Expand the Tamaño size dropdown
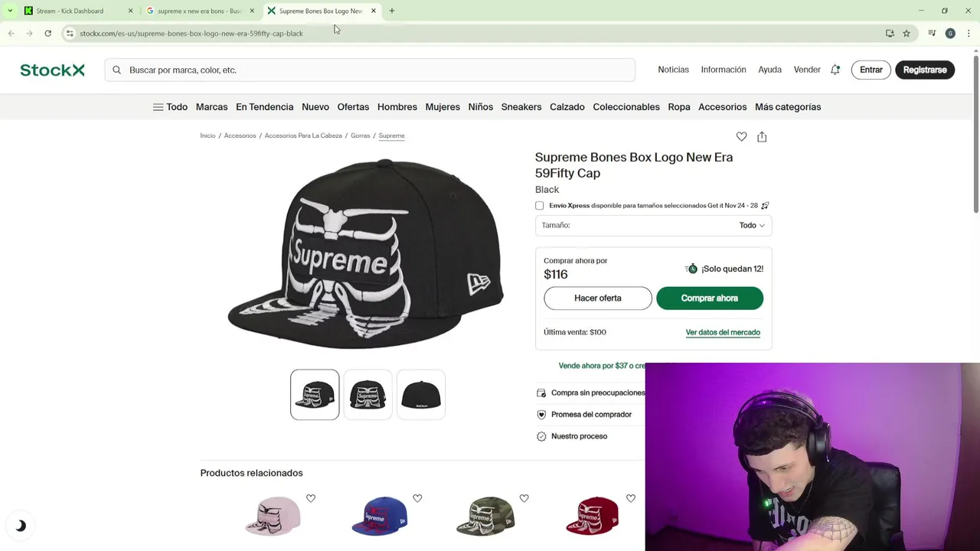Viewport: 980px width, 551px height. tap(653, 225)
